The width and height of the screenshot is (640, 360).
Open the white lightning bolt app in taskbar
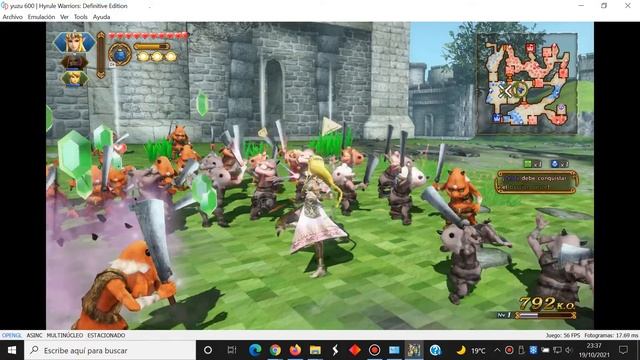tap(335, 350)
